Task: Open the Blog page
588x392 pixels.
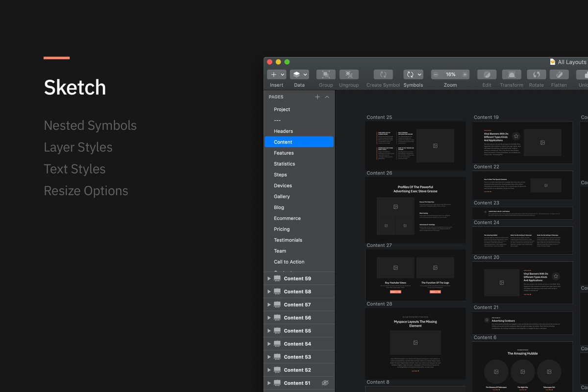Action: 299,207
